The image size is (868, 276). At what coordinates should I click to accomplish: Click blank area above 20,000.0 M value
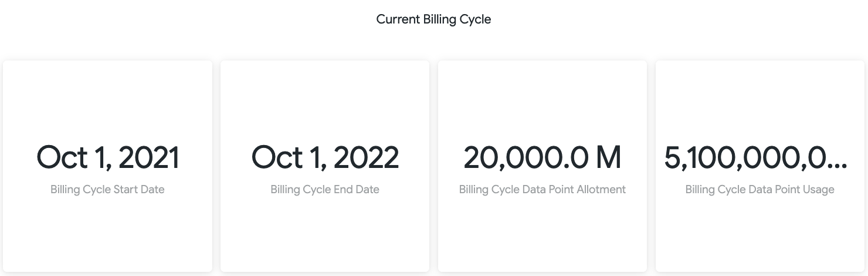(x=542, y=100)
